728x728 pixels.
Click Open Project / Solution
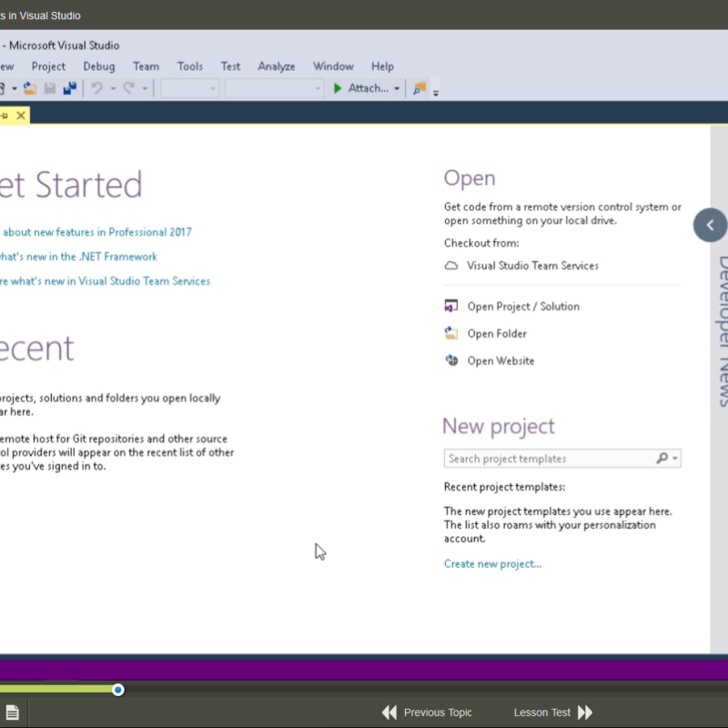(512, 307)
